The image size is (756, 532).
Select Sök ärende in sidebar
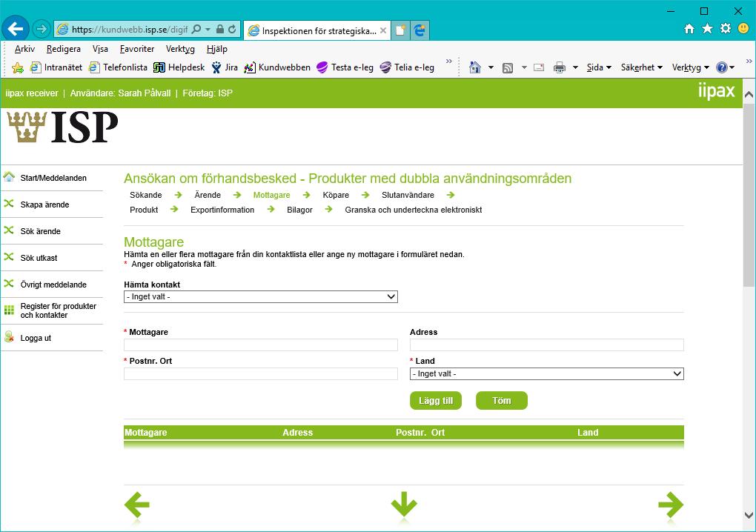click(40, 231)
